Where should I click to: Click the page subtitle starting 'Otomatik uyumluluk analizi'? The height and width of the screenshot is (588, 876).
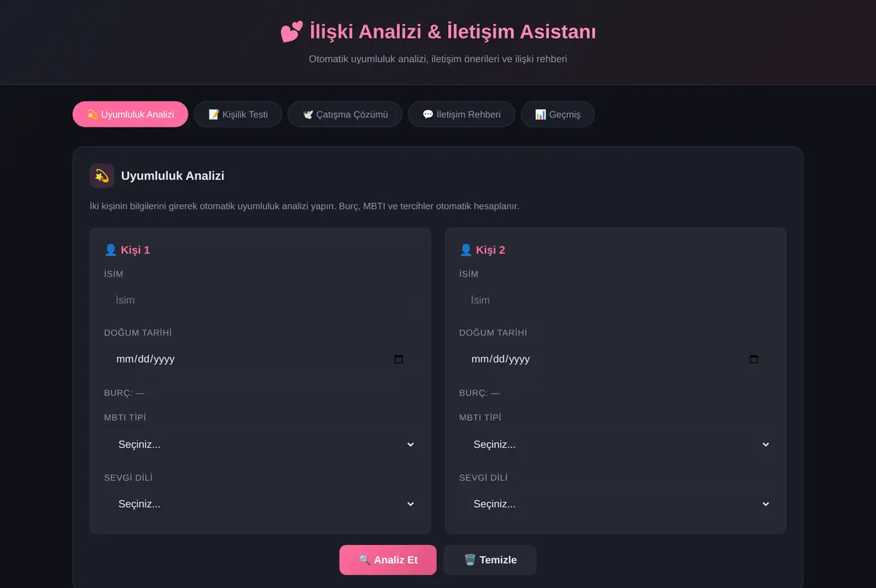[x=438, y=58]
